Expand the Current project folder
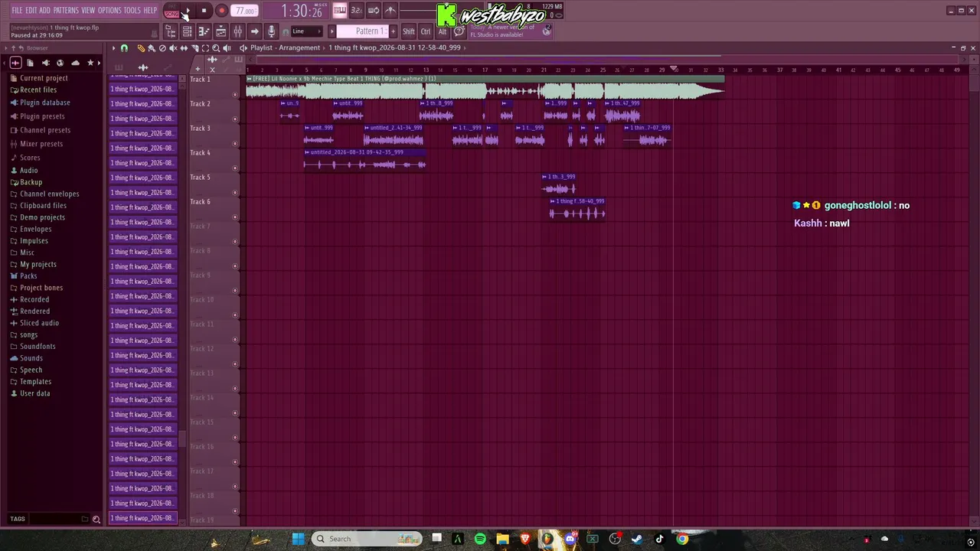The image size is (980, 551). pyautogui.click(x=44, y=78)
